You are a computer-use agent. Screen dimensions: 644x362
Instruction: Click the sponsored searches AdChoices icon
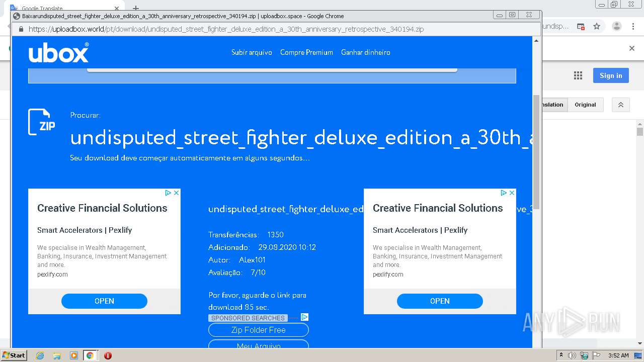(304, 317)
